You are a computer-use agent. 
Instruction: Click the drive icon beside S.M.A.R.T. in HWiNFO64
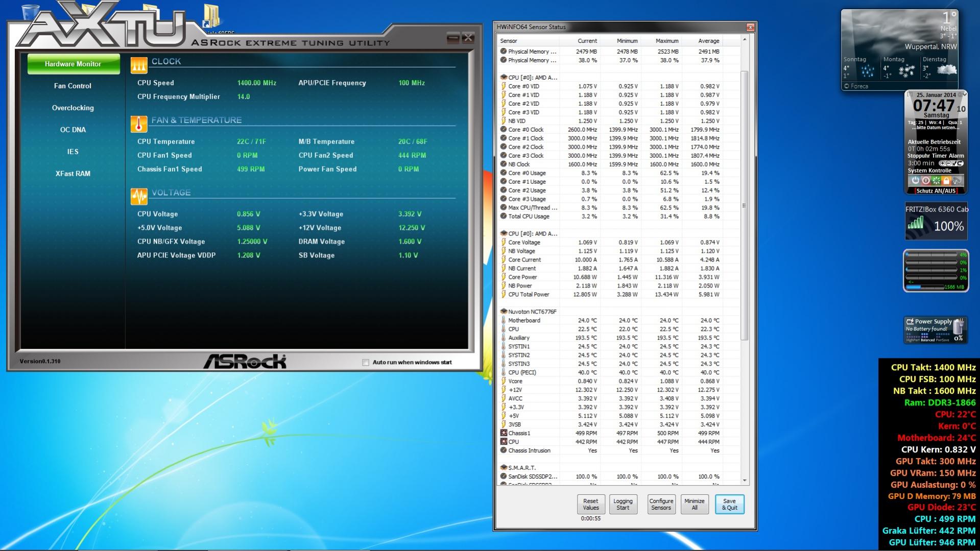point(504,467)
